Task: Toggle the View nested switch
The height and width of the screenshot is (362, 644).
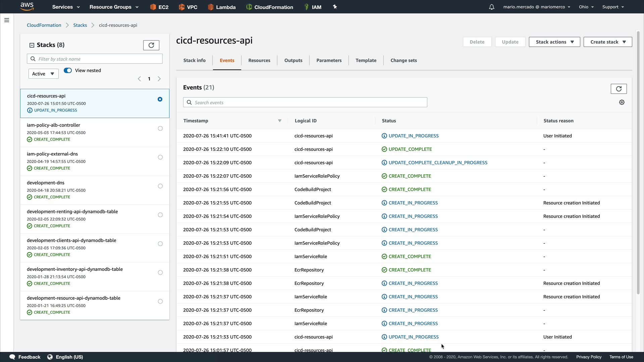Action: [68, 70]
